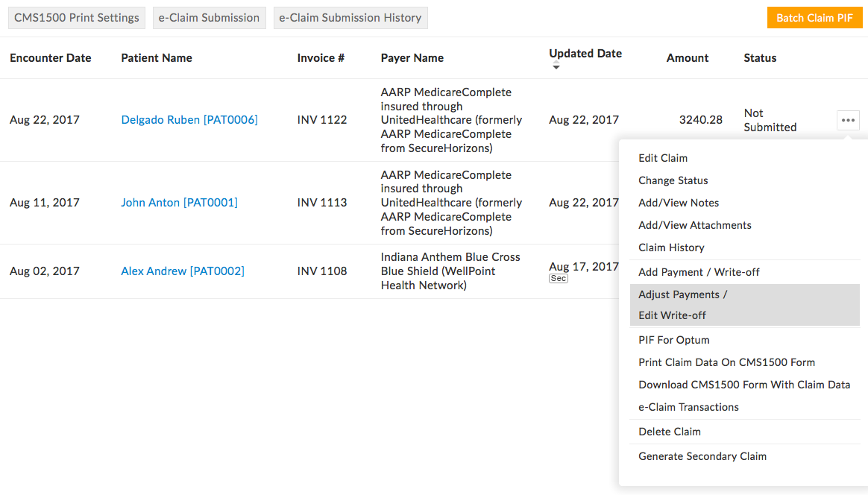Choose Print Claim Data On CMS1500 Form
Screen dimensions: 868x495
coord(726,362)
